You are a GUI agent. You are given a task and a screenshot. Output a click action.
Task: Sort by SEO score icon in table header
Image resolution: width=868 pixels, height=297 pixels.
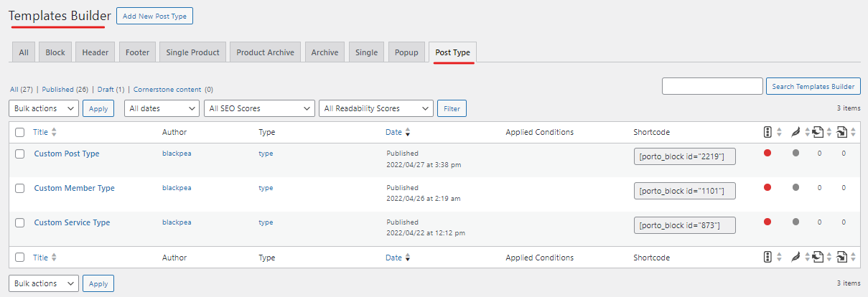pos(767,132)
